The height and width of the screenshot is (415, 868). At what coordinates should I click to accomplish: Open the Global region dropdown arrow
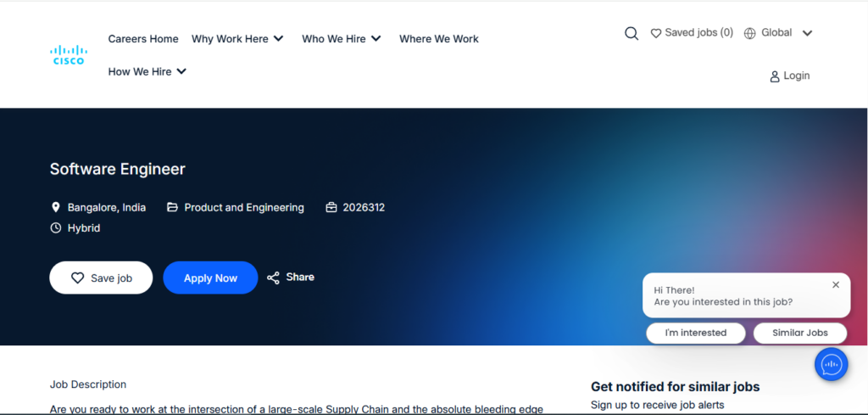[x=807, y=33]
